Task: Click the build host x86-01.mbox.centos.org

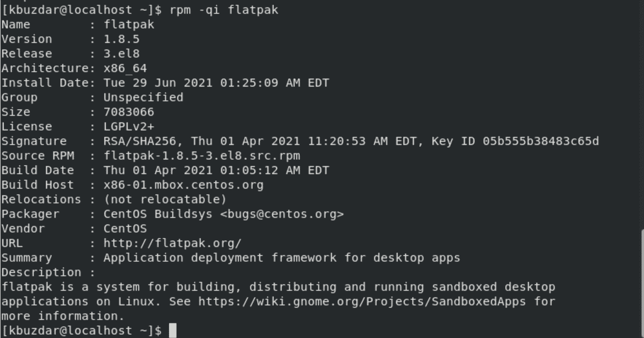Action: 184,185
